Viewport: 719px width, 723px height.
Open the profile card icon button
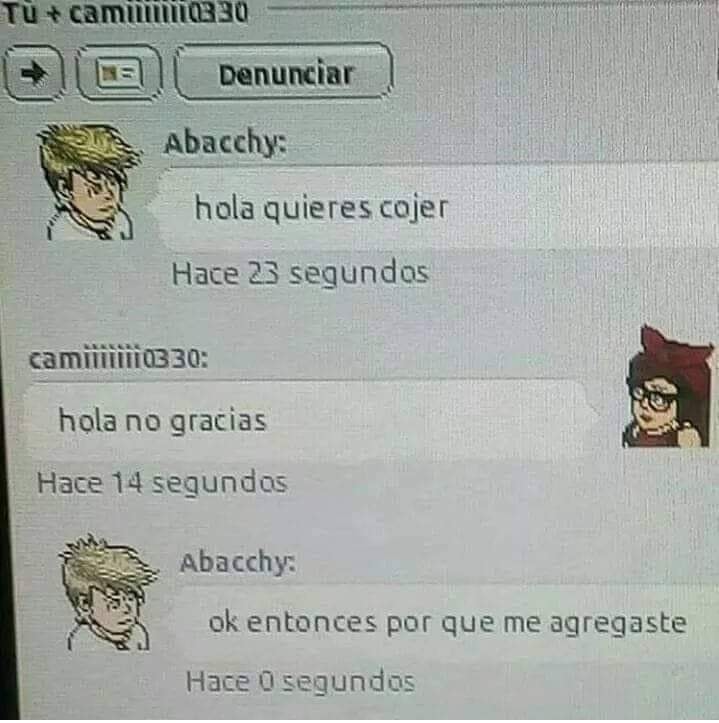(119, 73)
